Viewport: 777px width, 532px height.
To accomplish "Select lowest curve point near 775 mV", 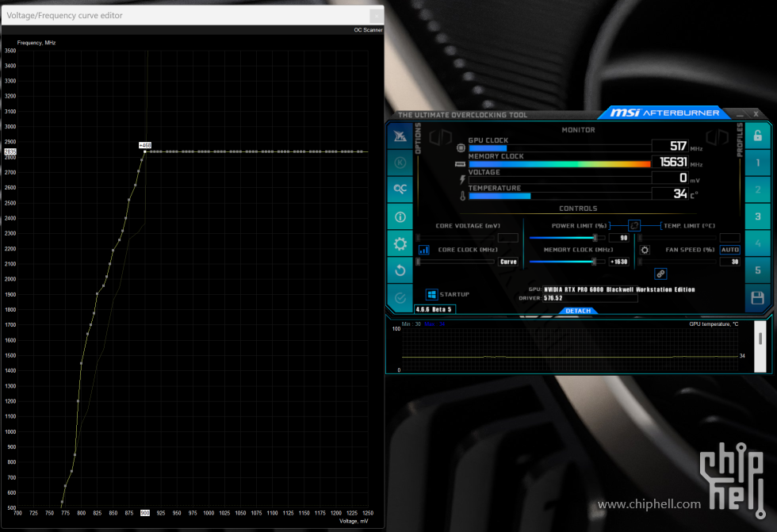I will pyautogui.click(x=62, y=502).
